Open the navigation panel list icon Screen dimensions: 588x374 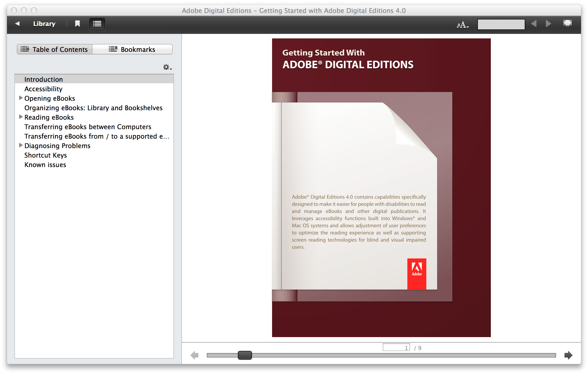click(x=97, y=24)
